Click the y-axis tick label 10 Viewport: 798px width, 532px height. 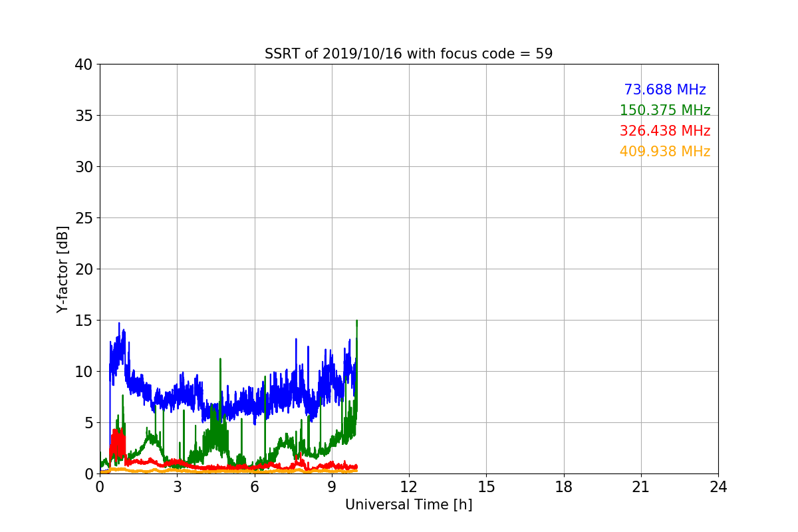(83, 372)
